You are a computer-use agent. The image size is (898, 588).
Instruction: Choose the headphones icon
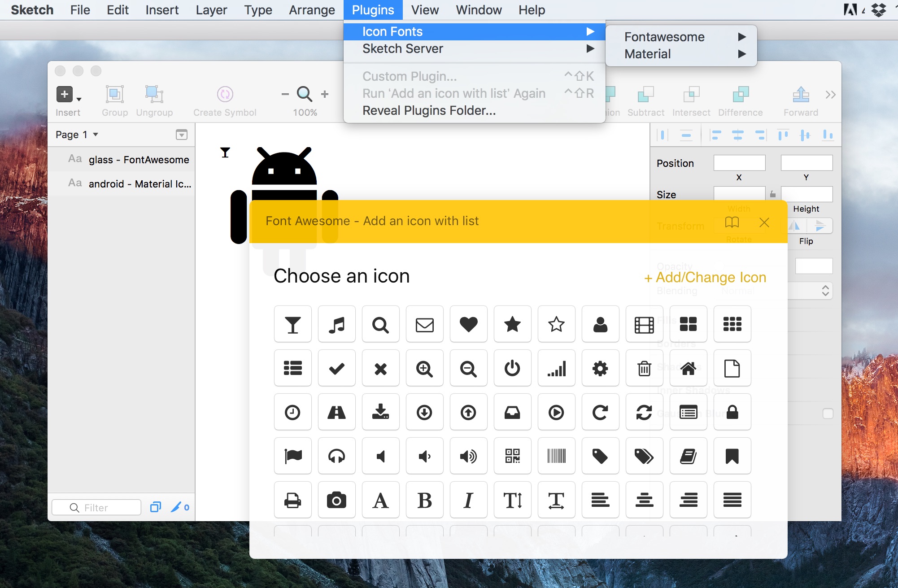(x=336, y=456)
